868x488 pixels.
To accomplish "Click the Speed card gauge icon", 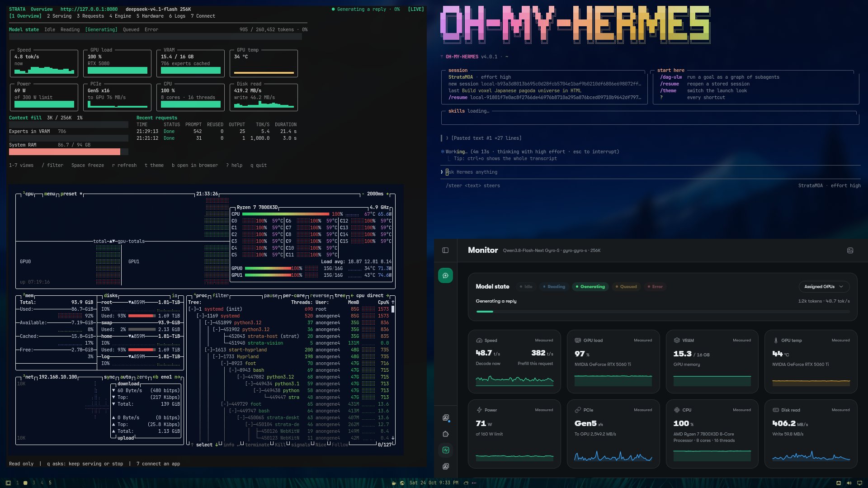I will (479, 340).
